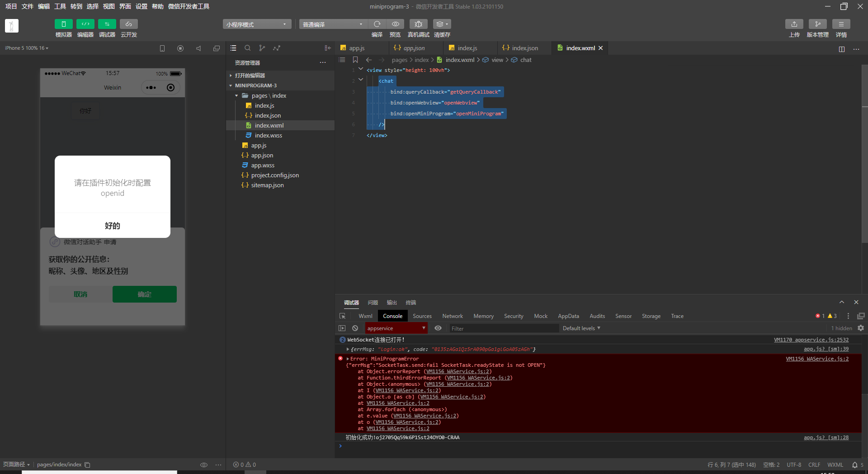Toggle console live expression eye
This screenshot has height=474, width=868.
coord(438,328)
